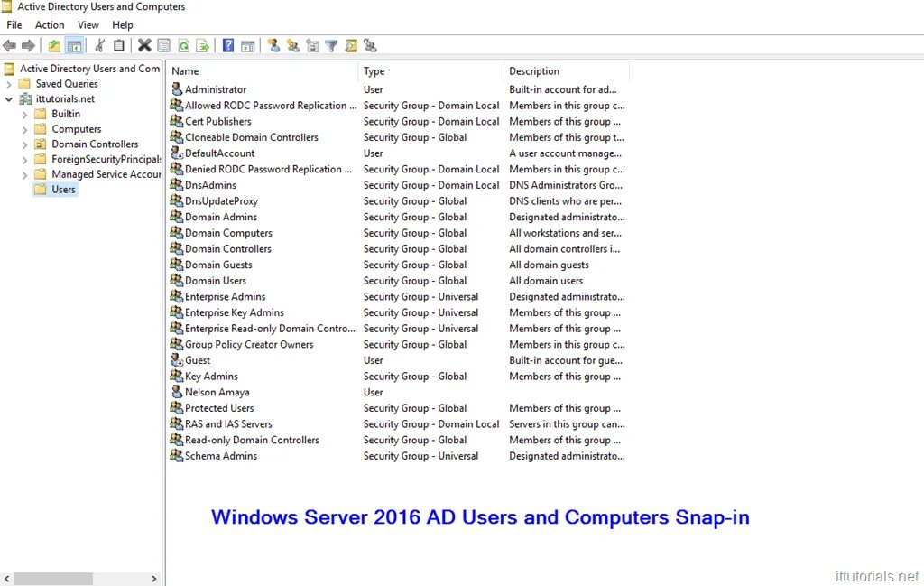The image size is (924, 586).
Task: Select Domain Users group
Action: click(x=215, y=280)
